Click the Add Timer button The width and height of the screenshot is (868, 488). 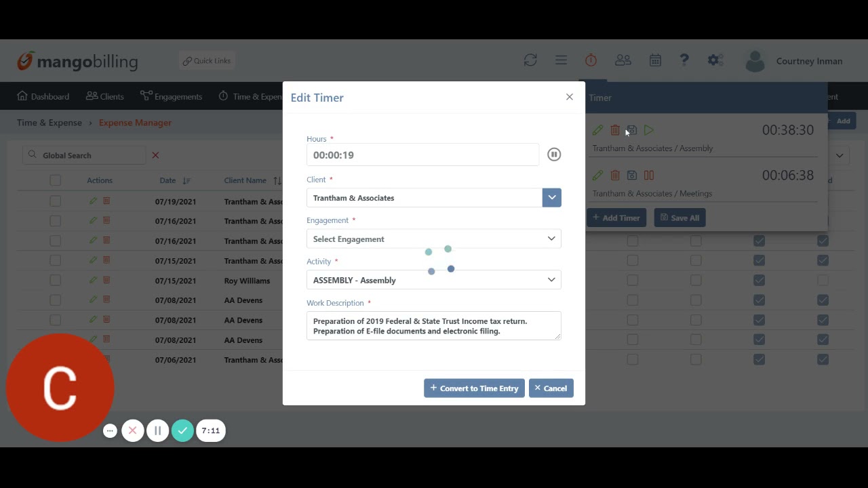616,218
